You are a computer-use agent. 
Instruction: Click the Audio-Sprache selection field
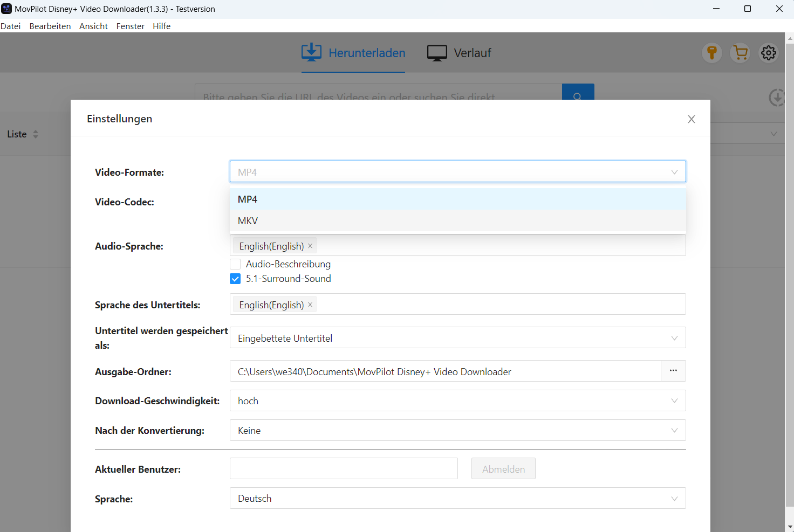point(458,245)
